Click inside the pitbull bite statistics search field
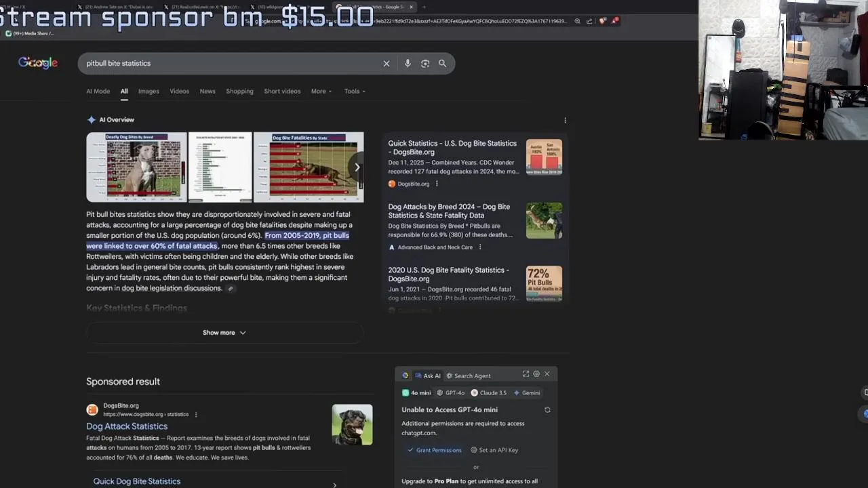 click(231, 63)
